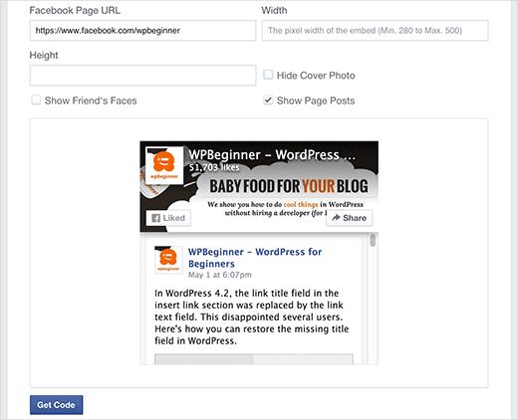This screenshot has width=518, height=420.
Task: Click the Liked button on preview
Action: point(168,218)
